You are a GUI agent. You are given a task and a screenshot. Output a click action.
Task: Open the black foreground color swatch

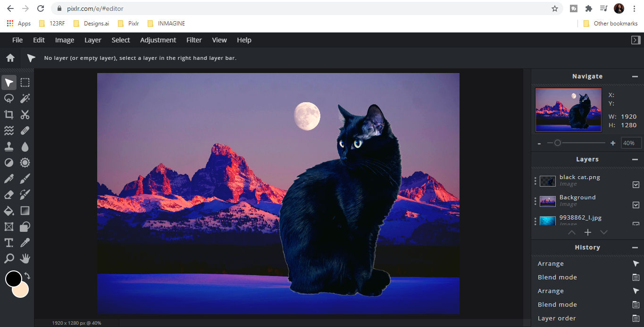pos(13,278)
